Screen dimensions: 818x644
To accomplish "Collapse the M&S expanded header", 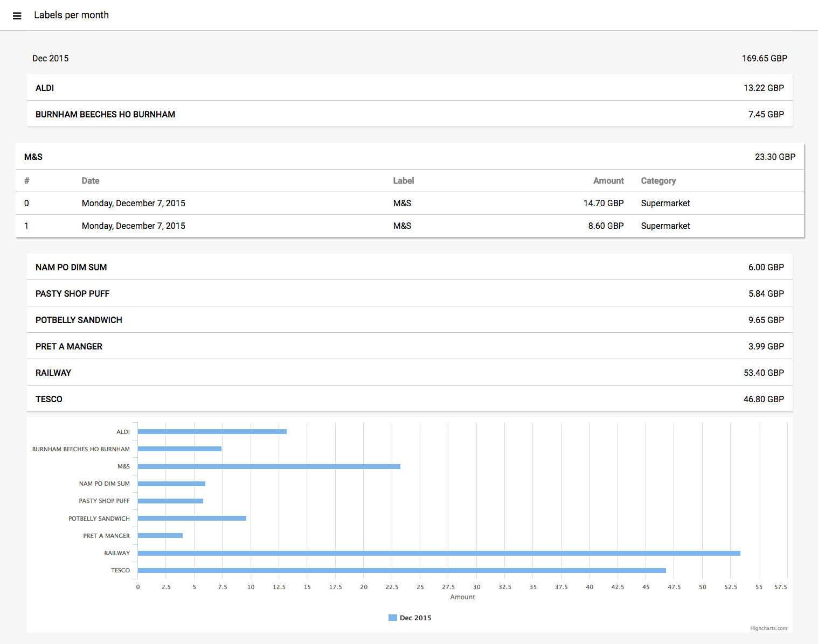I will [x=410, y=157].
